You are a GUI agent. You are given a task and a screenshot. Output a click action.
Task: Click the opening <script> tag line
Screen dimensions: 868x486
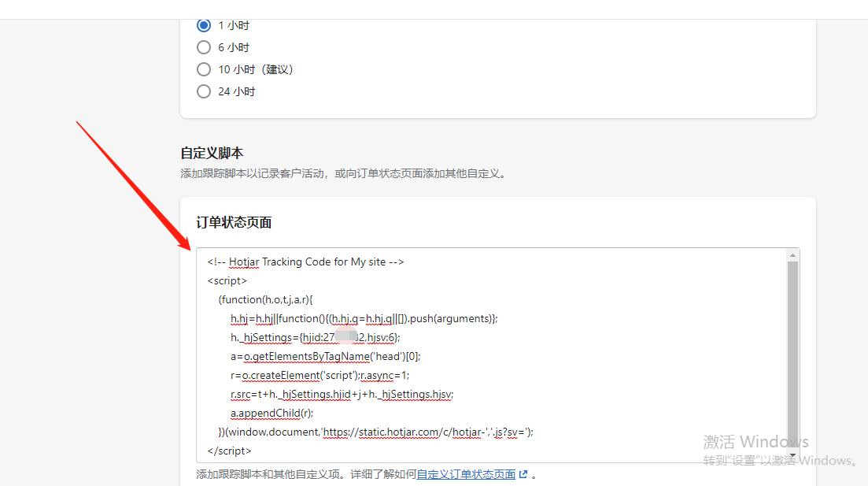227,281
